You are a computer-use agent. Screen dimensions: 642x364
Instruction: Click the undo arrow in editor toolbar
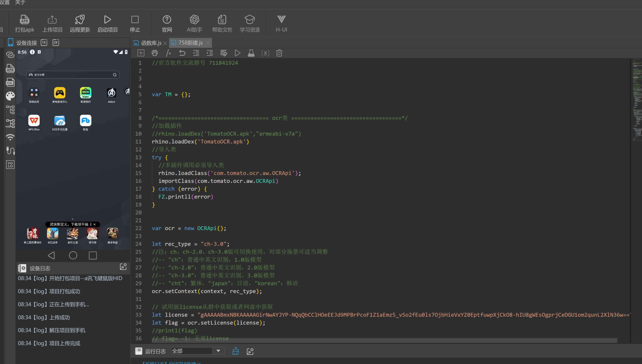[182, 53]
